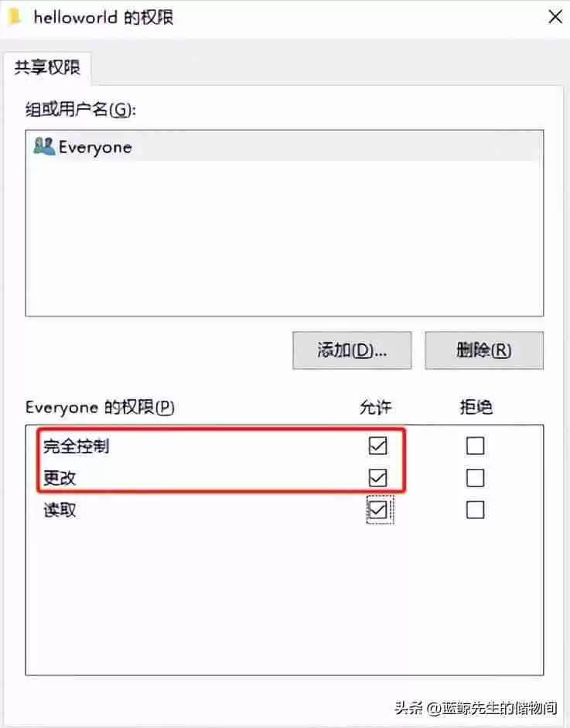Close the helloworld permissions dialog
The width and height of the screenshot is (570, 728).
tap(555, 16)
